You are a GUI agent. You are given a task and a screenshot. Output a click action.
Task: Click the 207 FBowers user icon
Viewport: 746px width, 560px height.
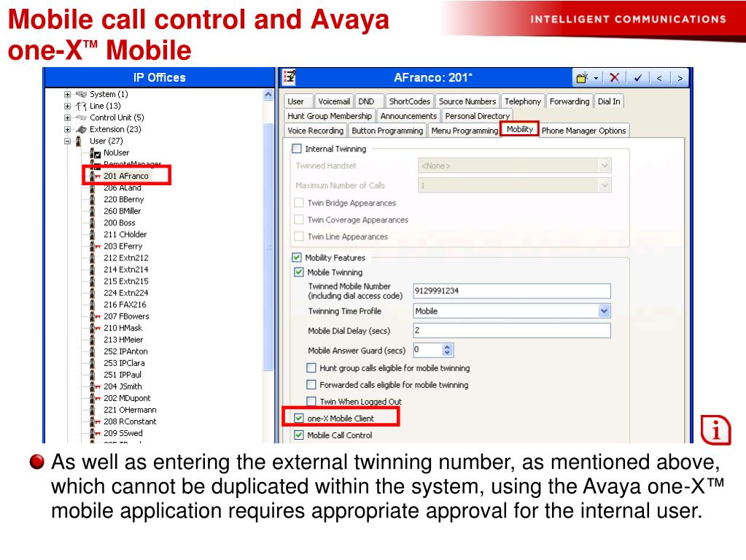tap(95, 316)
